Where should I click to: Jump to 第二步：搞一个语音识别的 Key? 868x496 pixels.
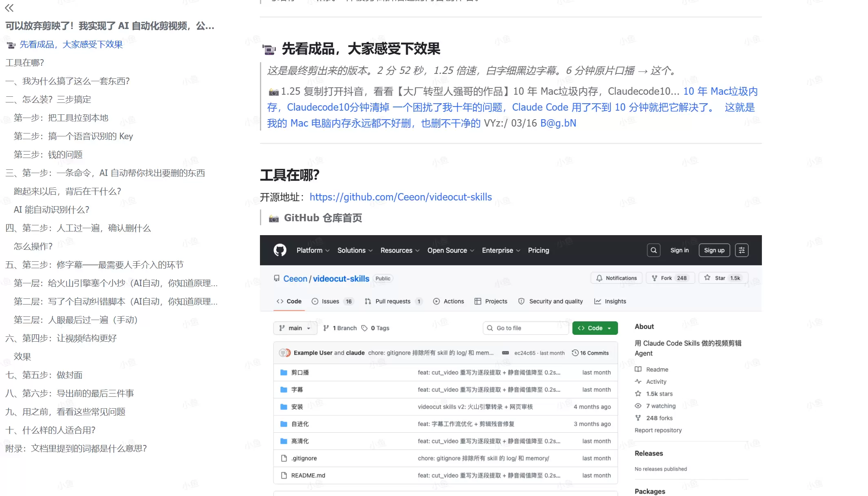point(73,136)
